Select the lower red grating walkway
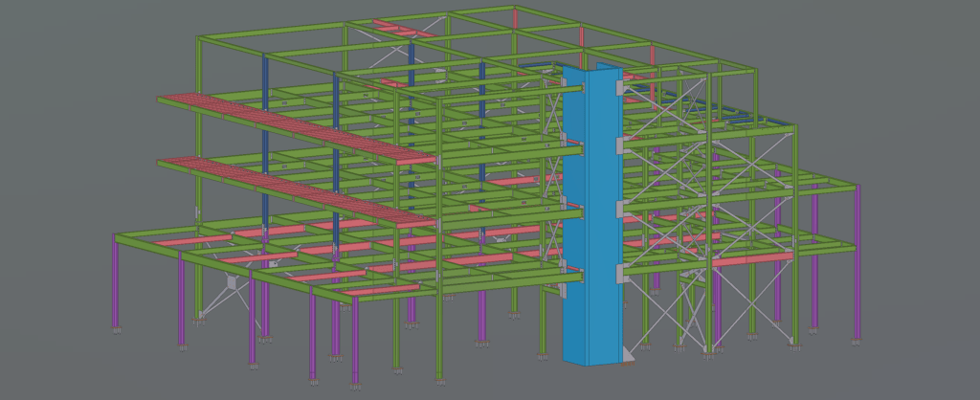 [287, 188]
